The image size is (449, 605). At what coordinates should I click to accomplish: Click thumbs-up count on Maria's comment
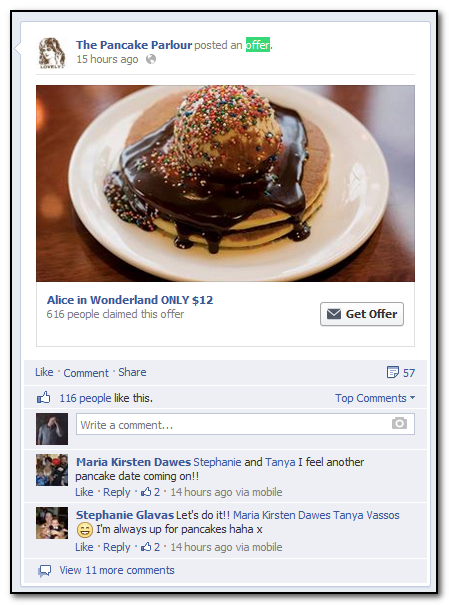tap(150, 492)
